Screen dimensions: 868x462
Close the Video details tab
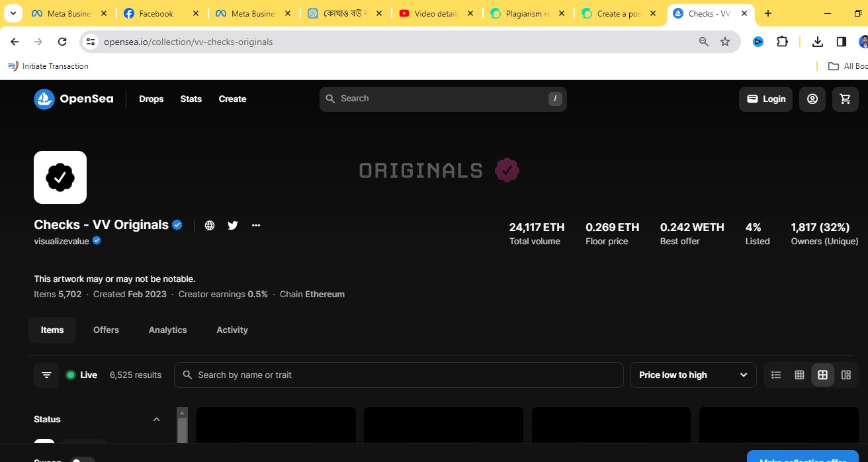click(x=470, y=13)
